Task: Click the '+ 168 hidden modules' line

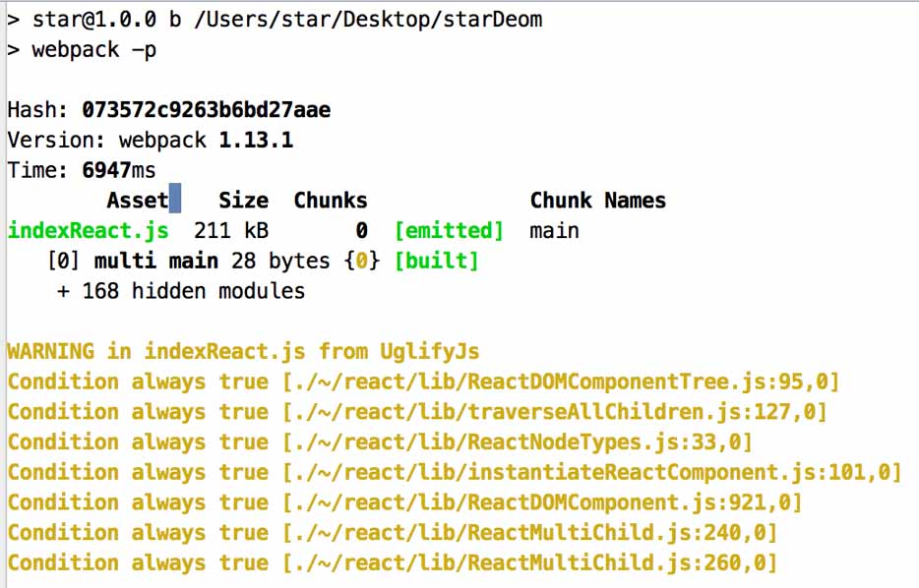Action: (181, 292)
